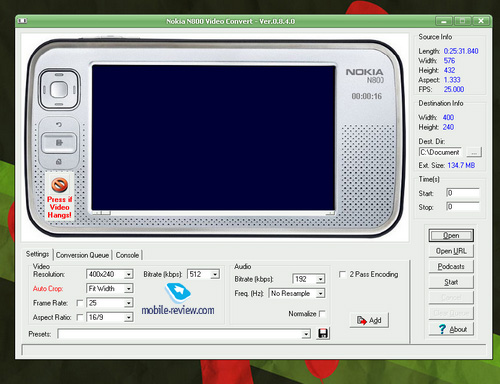Expand the Resolution 400x240 dropdown
The height and width of the screenshot is (384, 500).
pyautogui.click(x=129, y=275)
